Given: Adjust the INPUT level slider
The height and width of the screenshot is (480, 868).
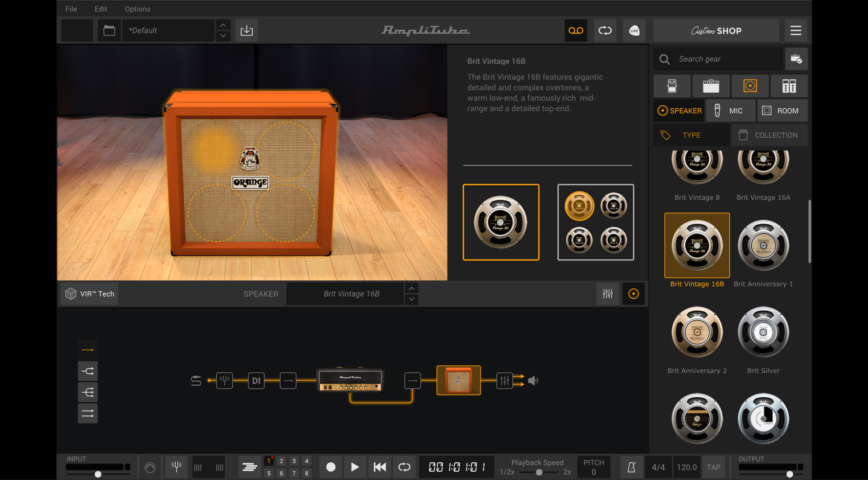Looking at the screenshot, I should click(x=98, y=474).
